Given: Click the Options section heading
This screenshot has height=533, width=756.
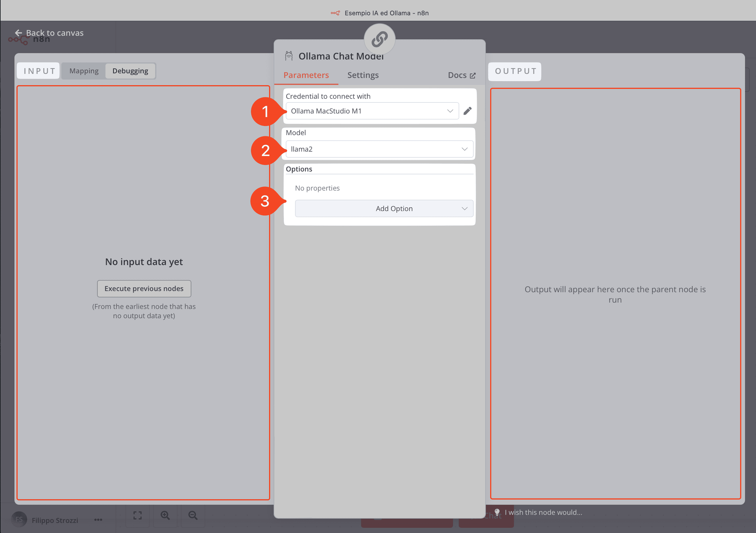Looking at the screenshot, I should [299, 169].
